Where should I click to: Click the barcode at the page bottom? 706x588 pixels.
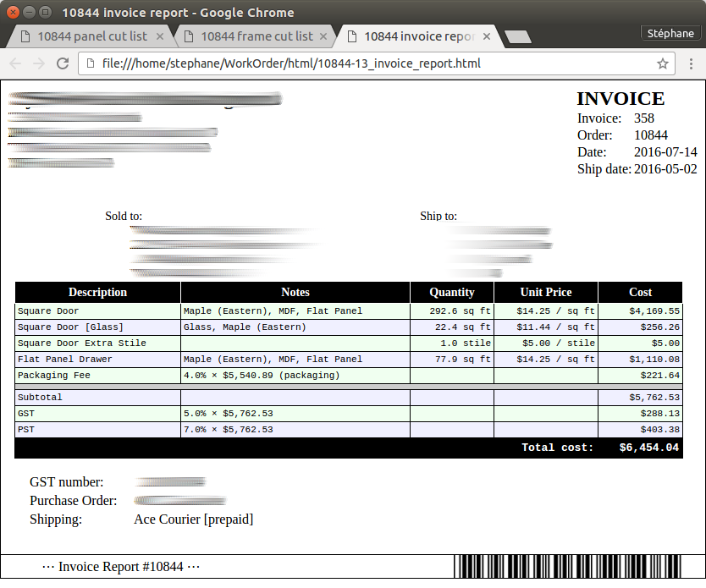[567, 567]
